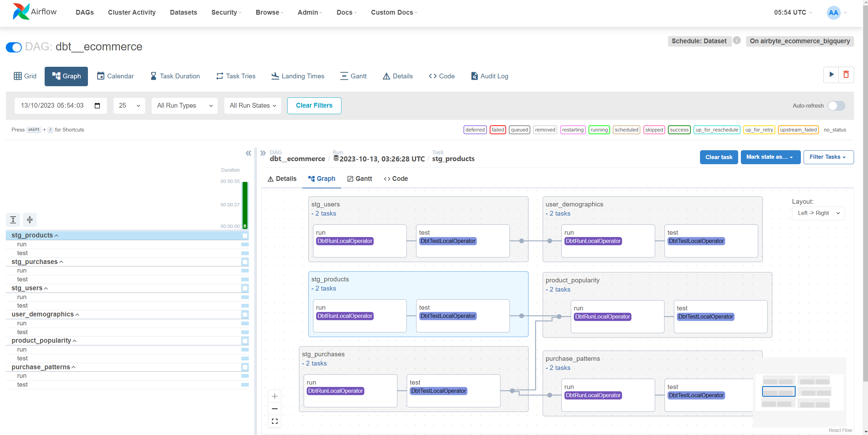
Task: Click the Mark state as button
Action: (x=769, y=157)
